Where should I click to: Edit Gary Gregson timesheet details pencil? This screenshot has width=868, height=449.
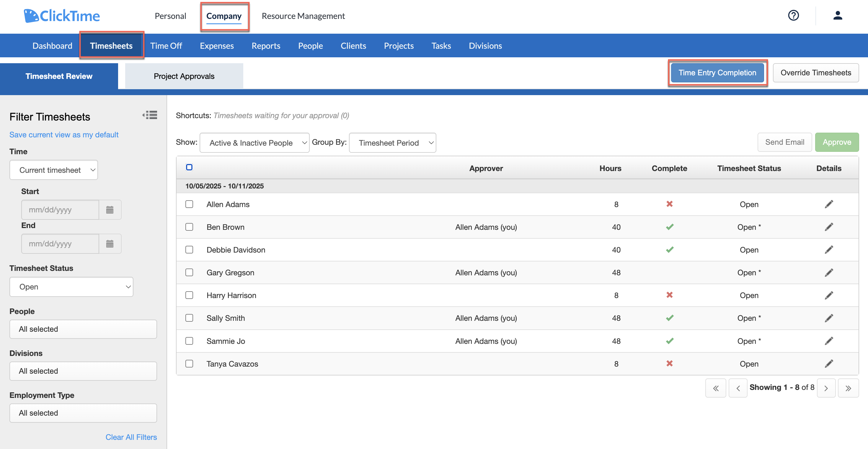[x=829, y=272]
